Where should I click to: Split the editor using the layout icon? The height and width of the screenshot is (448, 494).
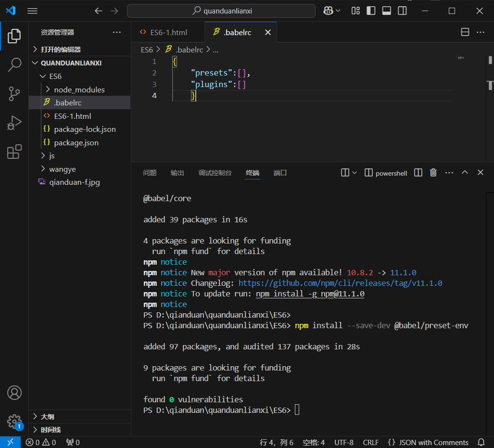point(465,32)
